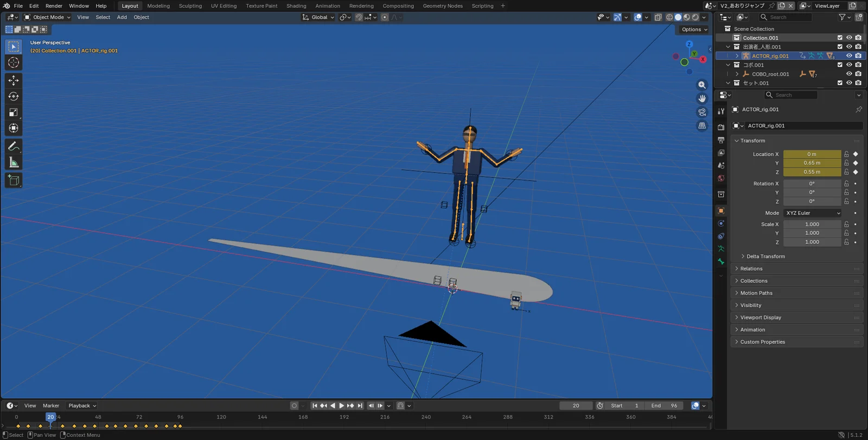868x440 pixels.
Task: Open the Playback dropdown in timeline
Action: [82, 406]
